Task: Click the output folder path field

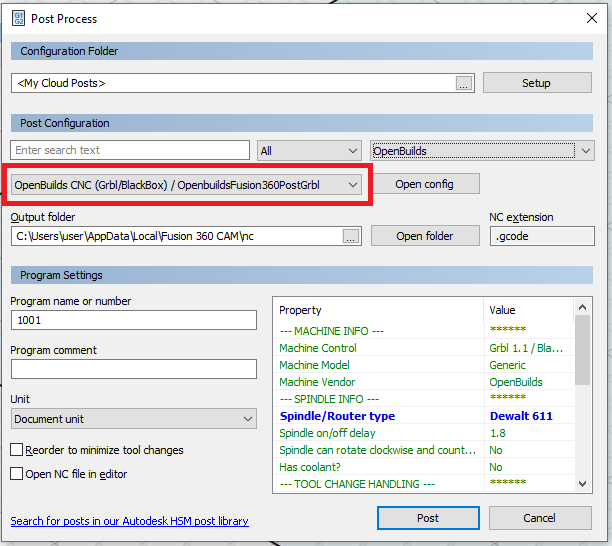Action: (x=186, y=236)
